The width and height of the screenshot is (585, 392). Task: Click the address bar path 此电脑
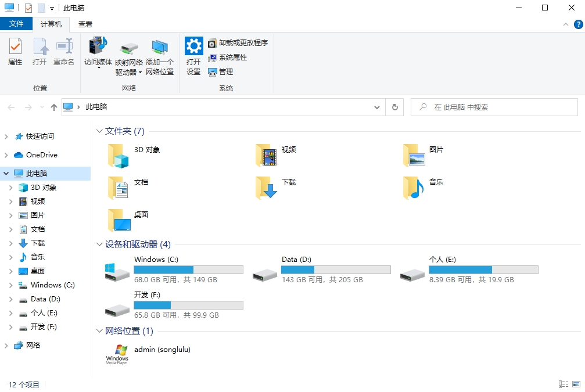pyautogui.click(x=96, y=107)
